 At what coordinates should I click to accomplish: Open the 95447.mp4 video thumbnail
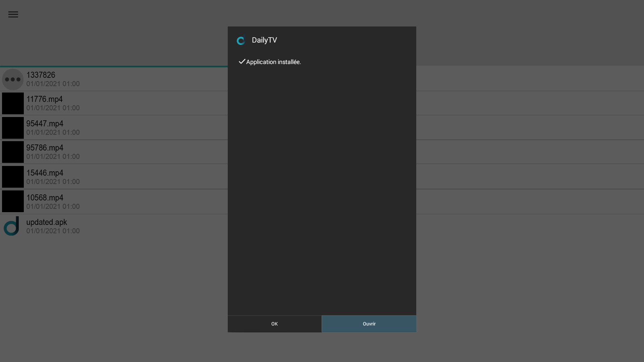coord(13,128)
